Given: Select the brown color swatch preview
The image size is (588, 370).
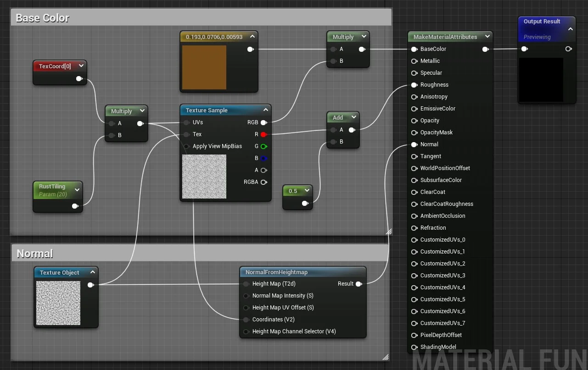Looking at the screenshot, I should [x=204, y=67].
